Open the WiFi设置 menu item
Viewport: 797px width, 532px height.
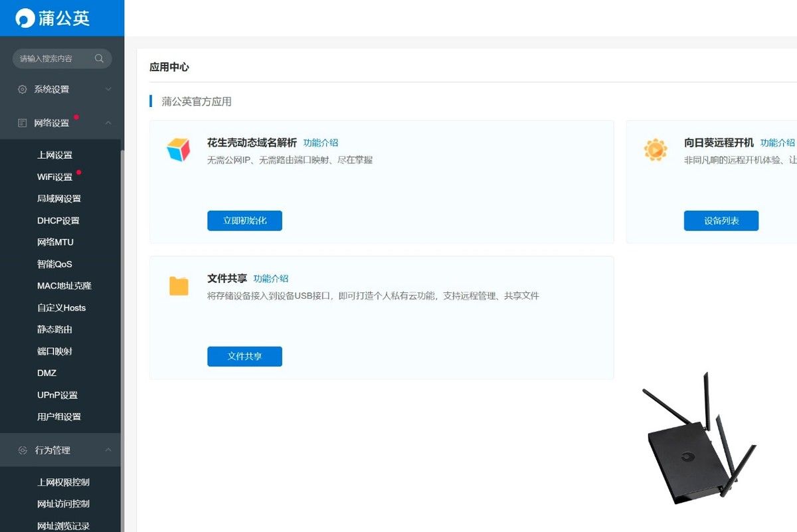click(54, 177)
